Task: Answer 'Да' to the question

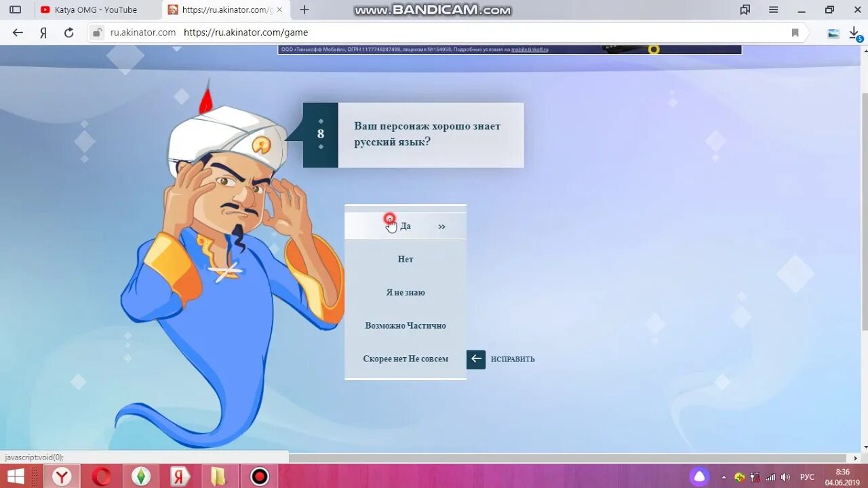Action: click(406, 226)
